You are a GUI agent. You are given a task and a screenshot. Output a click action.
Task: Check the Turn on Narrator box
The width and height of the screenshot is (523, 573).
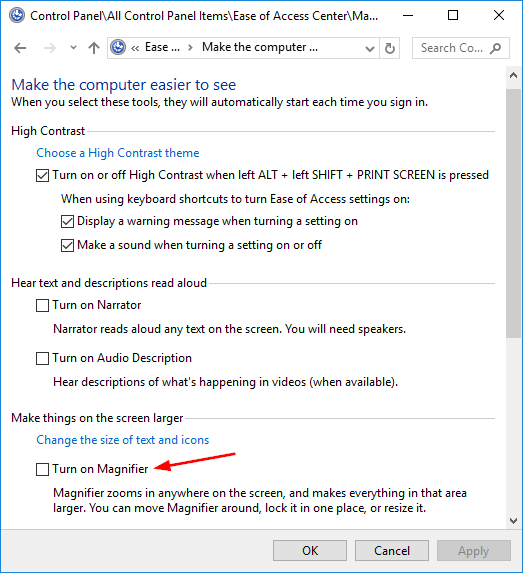[x=42, y=306]
